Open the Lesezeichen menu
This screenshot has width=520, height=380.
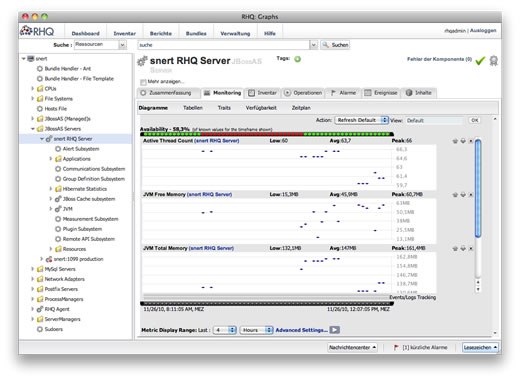(480, 347)
